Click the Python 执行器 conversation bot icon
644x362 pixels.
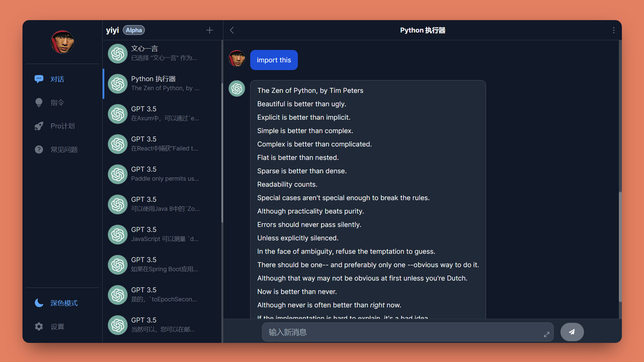[118, 83]
